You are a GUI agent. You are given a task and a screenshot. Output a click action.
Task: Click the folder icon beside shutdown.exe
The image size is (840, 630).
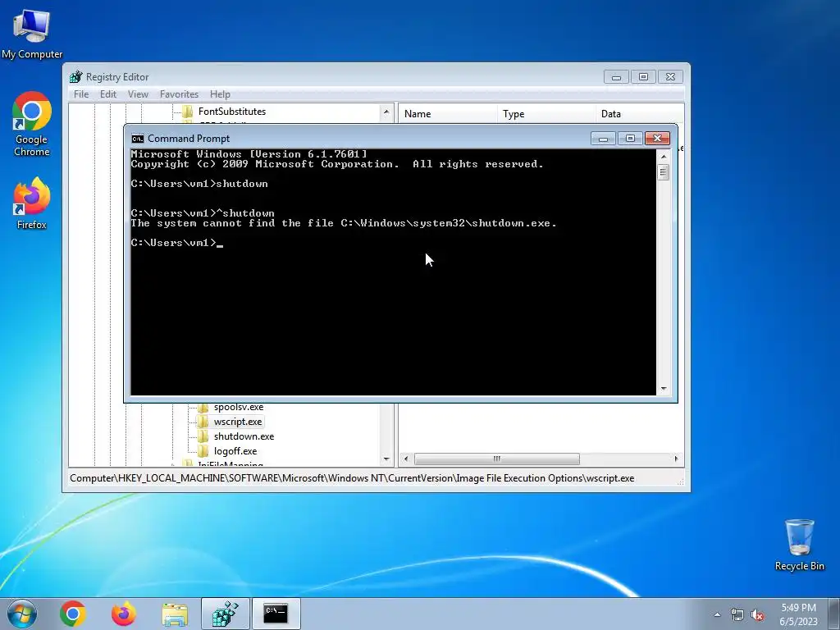[x=203, y=436]
